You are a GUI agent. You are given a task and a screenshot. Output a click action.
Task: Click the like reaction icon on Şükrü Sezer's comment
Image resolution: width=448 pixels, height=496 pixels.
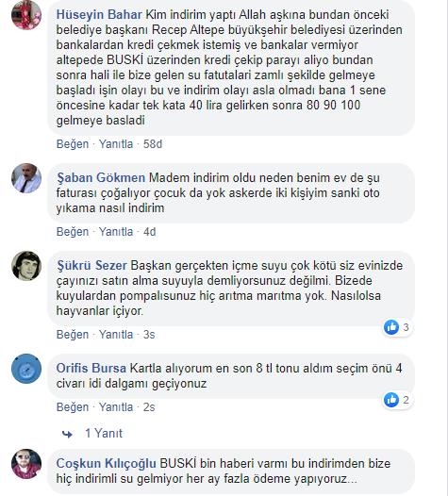click(391, 327)
